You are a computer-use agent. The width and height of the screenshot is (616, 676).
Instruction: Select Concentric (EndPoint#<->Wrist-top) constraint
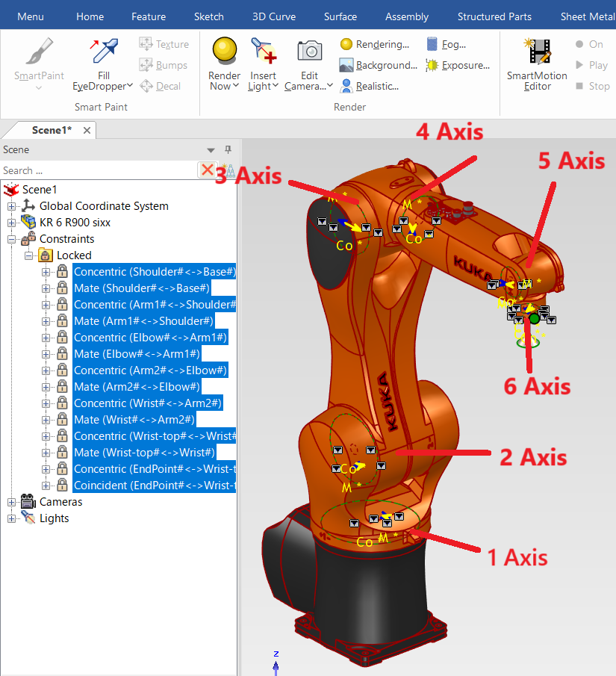155,468
